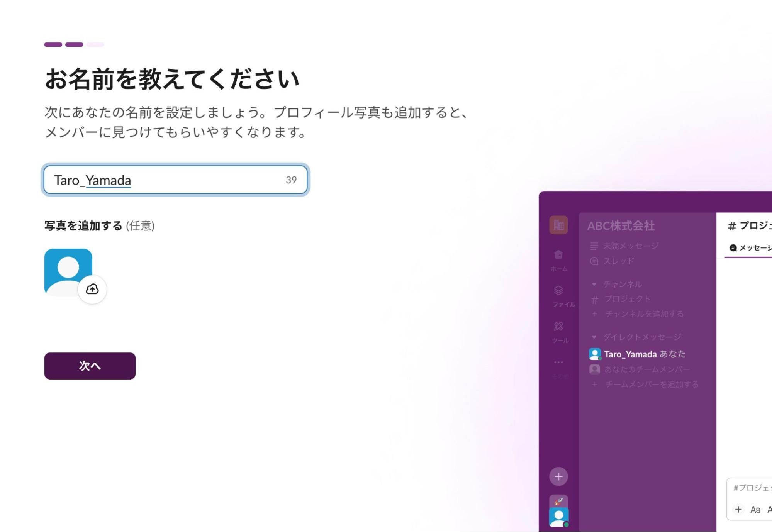This screenshot has height=532, width=772.
Task: Select スレッド in preview sidebar
Action: (x=613, y=261)
